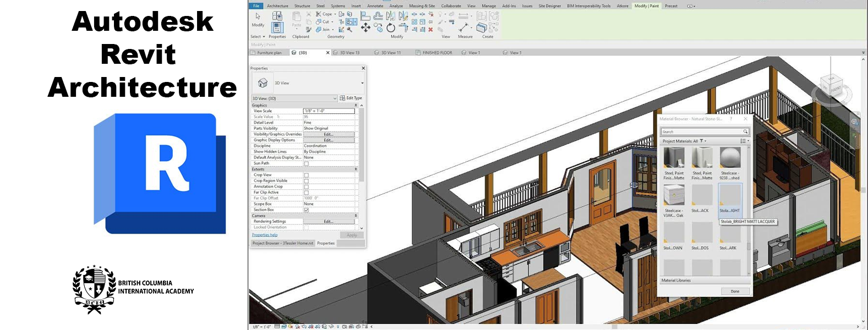Select the Join geometry tool

click(324, 30)
